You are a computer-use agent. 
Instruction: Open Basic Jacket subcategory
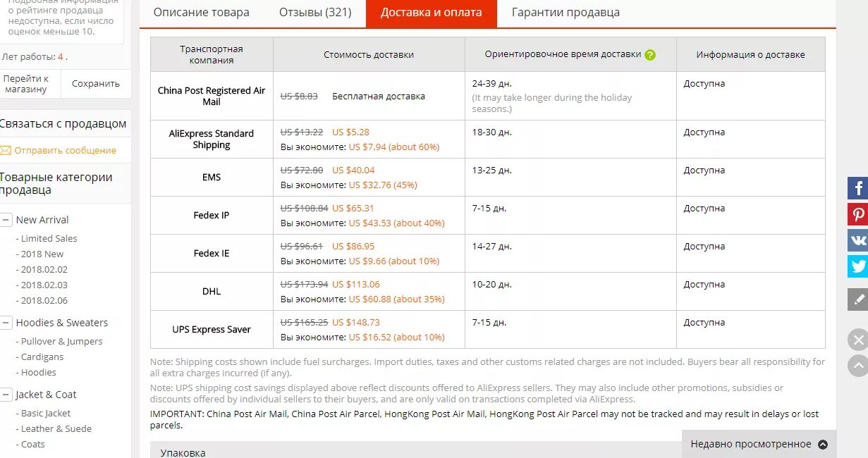coord(46,413)
